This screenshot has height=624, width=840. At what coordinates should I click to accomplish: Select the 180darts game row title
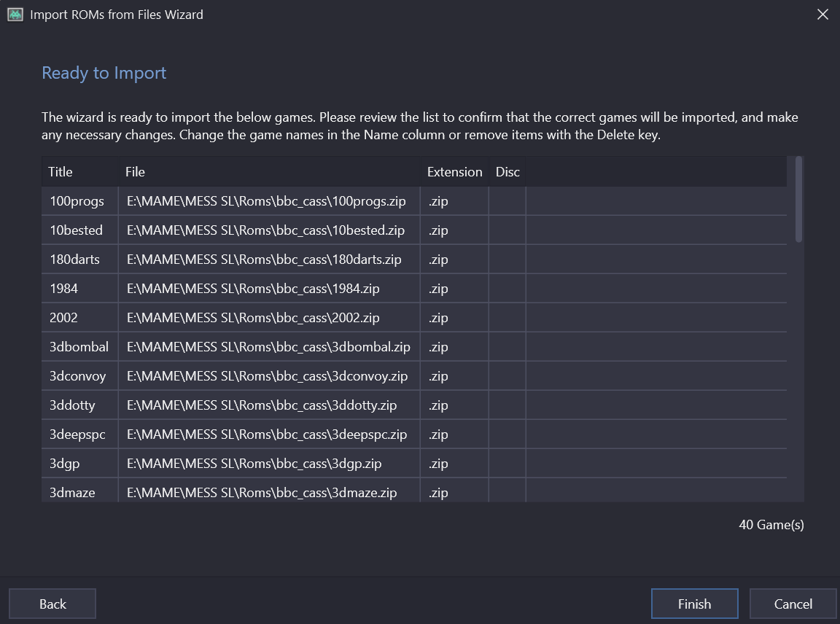point(74,260)
